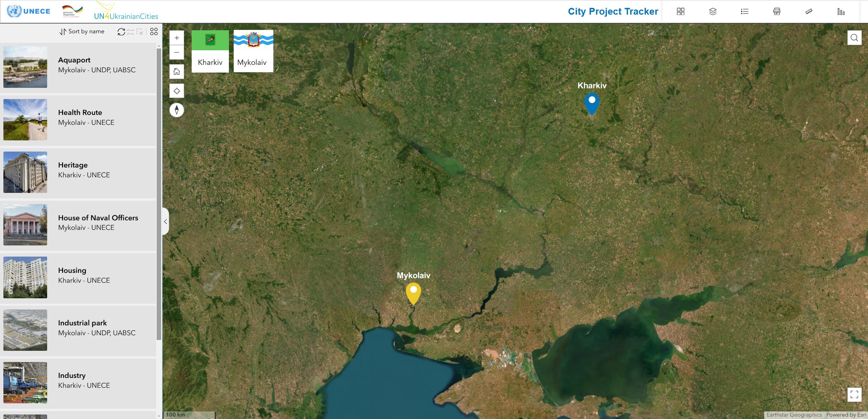Open the basemap gallery grid icon

681,11
